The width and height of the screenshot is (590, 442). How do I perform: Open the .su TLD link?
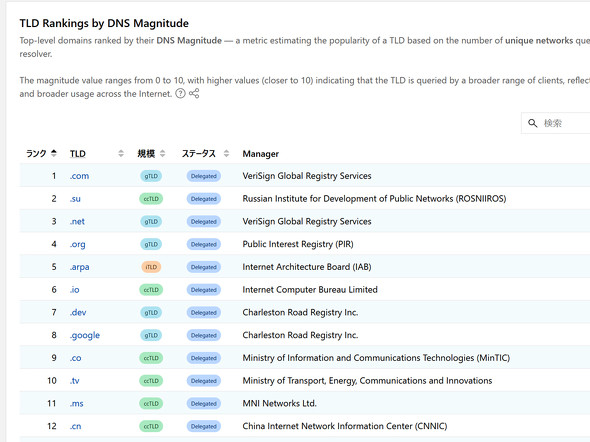click(x=75, y=199)
